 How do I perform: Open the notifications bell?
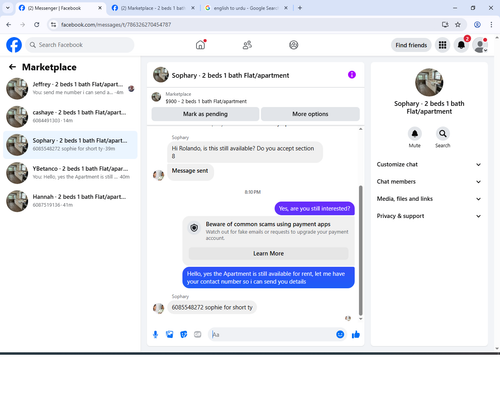click(x=461, y=45)
